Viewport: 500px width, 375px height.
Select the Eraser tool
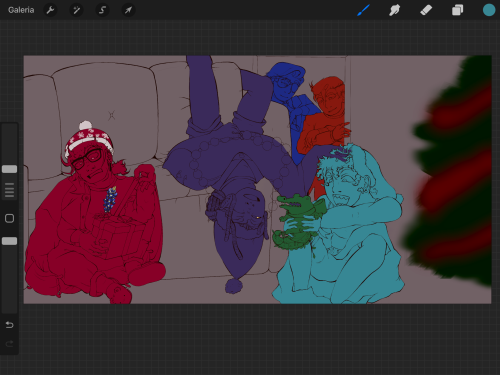pos(426,10)
